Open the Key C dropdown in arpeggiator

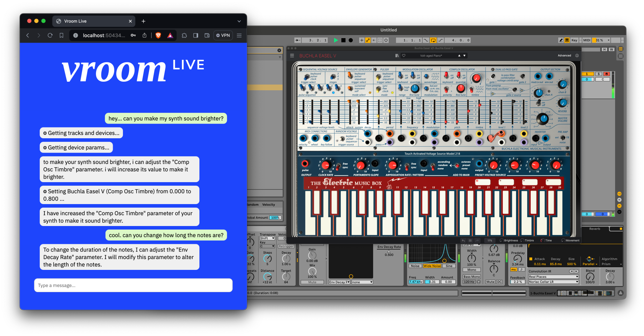[x=267, y=246]
